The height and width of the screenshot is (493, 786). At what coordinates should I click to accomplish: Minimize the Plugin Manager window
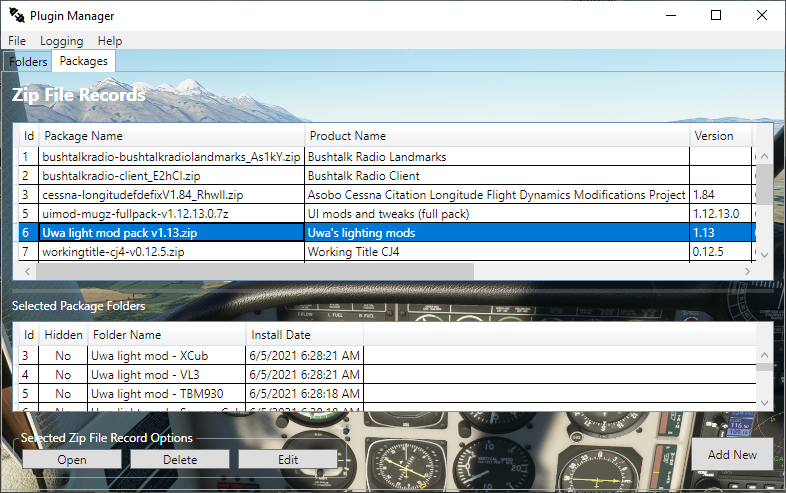(671, 16)
